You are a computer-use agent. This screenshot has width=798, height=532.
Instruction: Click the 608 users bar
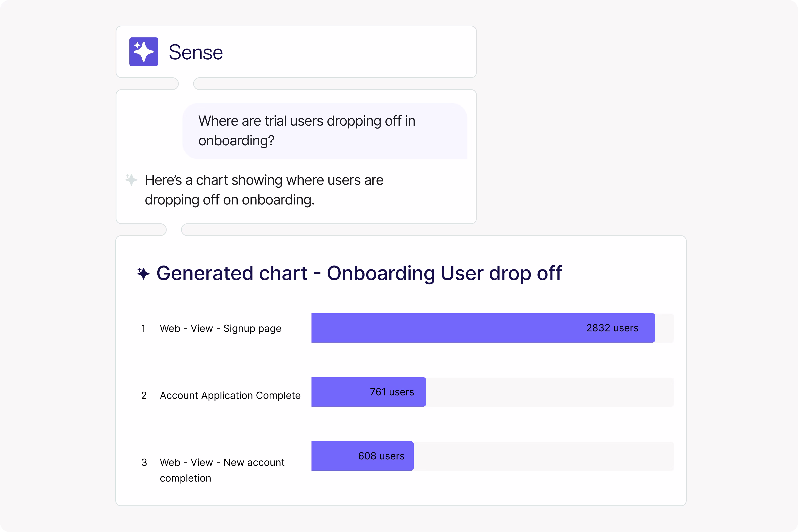pos(362,456)
